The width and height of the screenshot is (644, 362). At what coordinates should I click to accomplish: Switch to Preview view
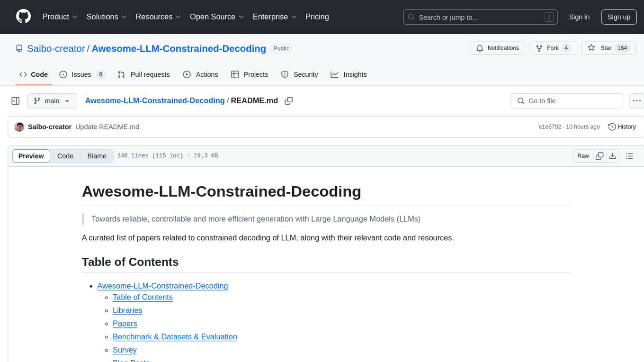(x=31, y=156)
